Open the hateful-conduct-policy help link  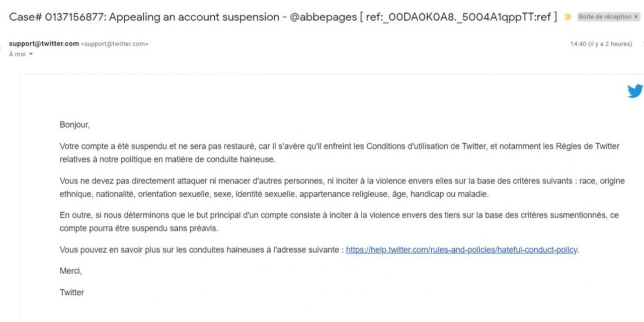[461, 250]
